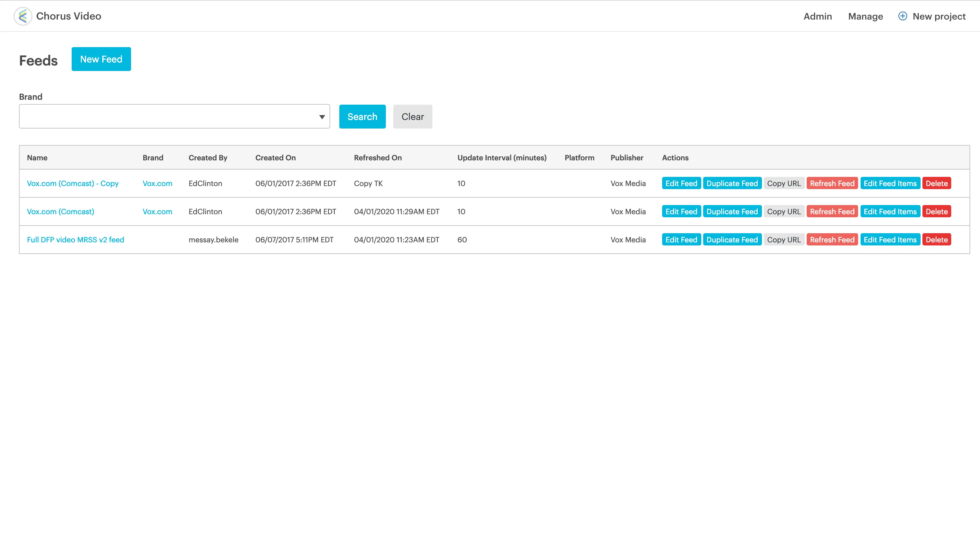Open Vox.com (Comcast) - Copy feed link

coord(73,183)
